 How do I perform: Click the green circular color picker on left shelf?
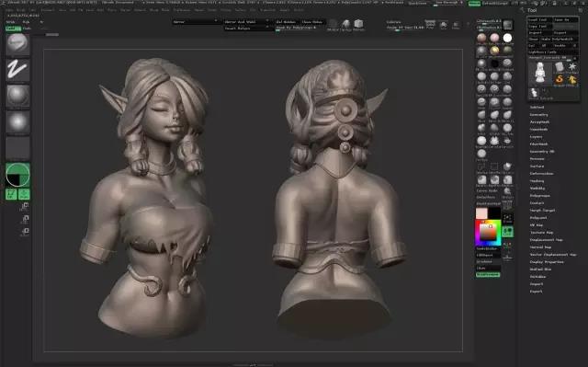17,175
